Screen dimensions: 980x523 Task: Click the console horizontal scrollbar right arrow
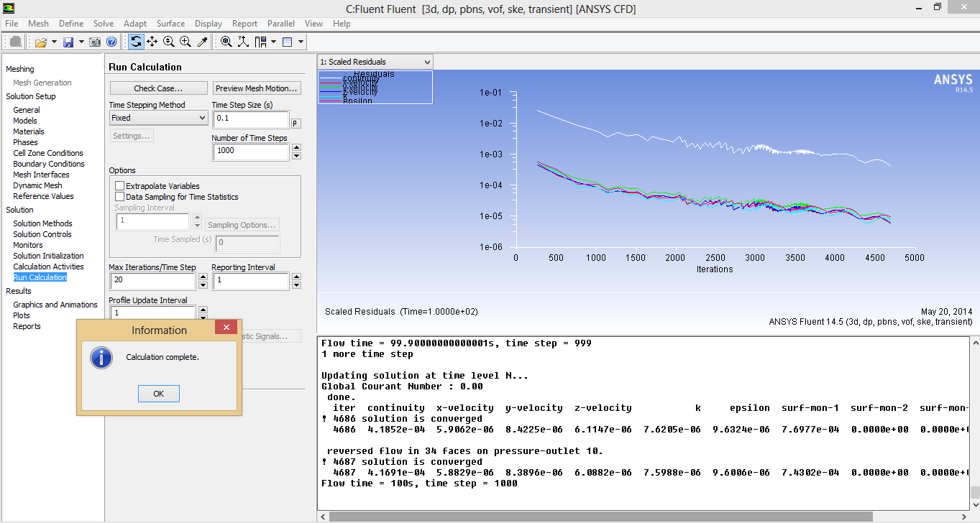pos(963,517)
